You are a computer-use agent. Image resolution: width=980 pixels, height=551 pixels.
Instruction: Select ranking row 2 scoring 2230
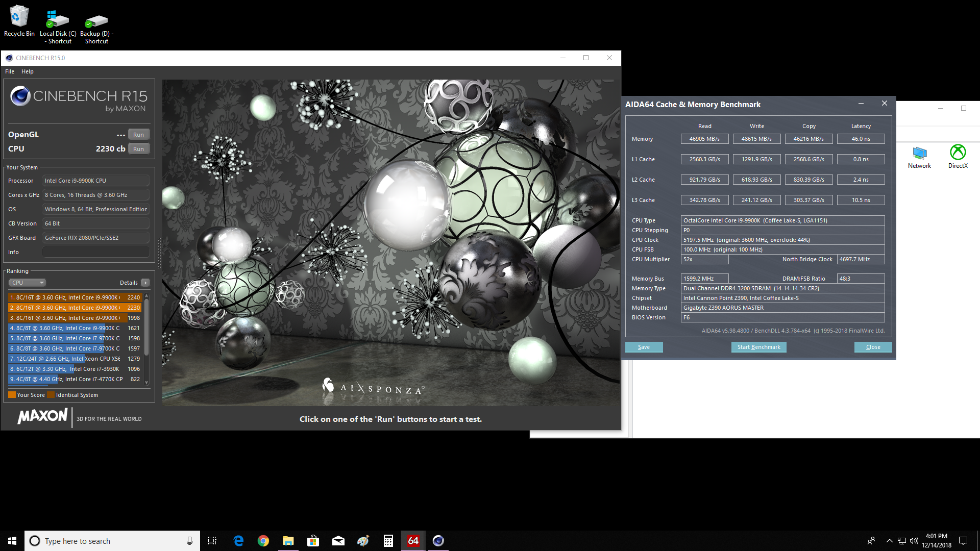75,308
